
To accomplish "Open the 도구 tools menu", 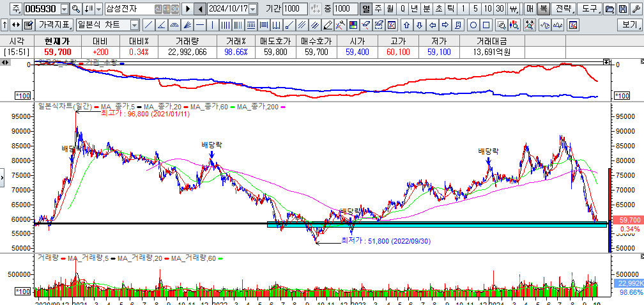I will click(590, 9).
